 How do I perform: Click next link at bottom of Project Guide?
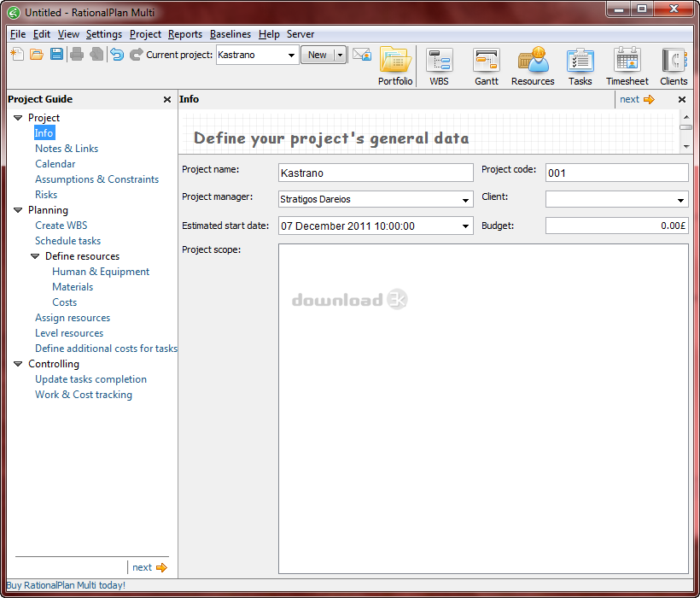pyautogui.click(x=149, y=567)
